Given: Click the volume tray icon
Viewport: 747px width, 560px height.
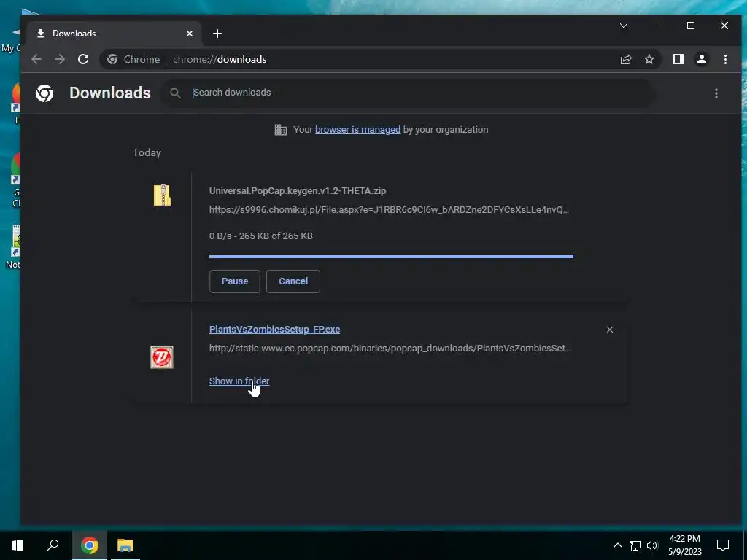Looking at the screenshot, I should (x=652, y=545).
